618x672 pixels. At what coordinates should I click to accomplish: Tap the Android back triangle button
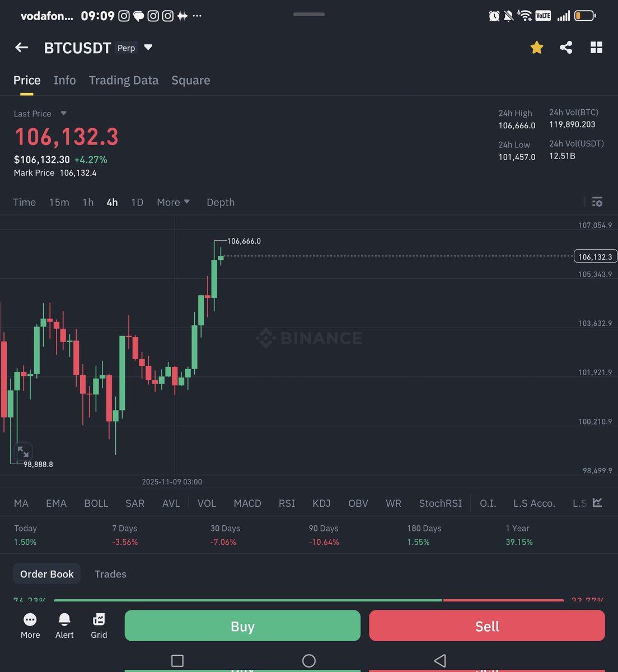coord(440,661)
